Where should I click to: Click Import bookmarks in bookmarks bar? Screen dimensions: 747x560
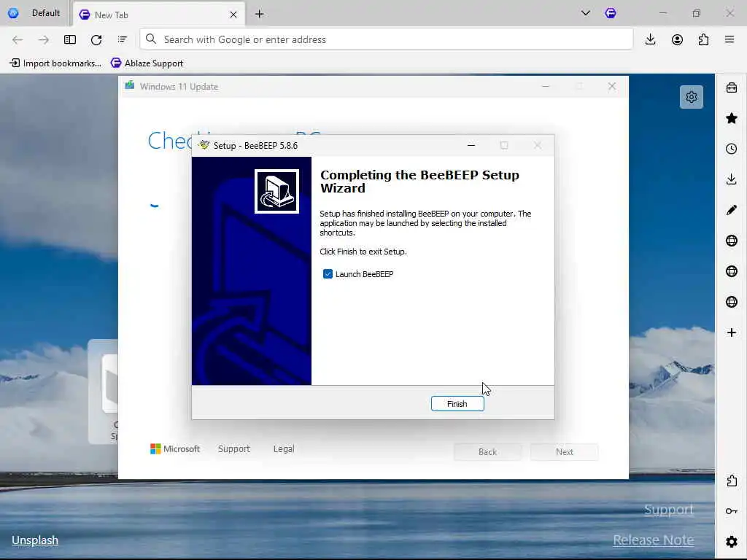point(55,63)
